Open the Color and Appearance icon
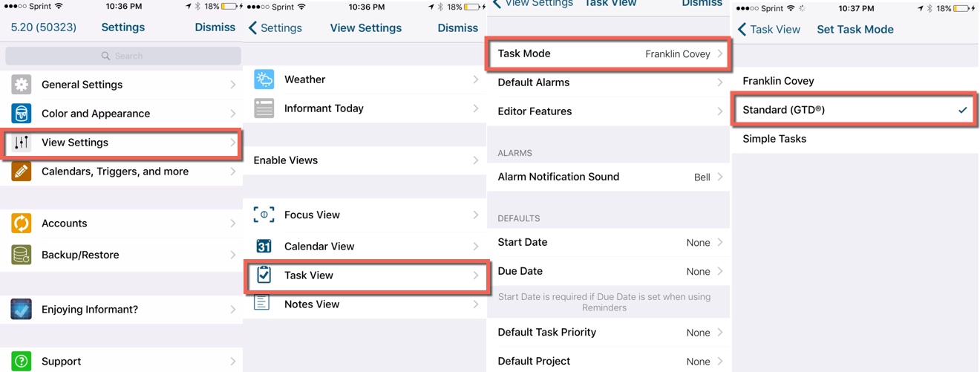The width and height of the screenshot is (980, 372). pyautogui.click(x=22, y=114)
